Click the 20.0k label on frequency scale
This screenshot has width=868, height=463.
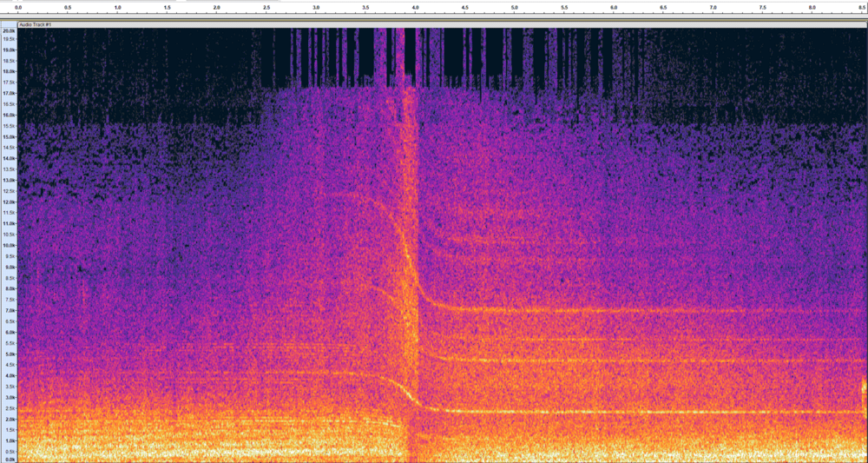[9, 31]
